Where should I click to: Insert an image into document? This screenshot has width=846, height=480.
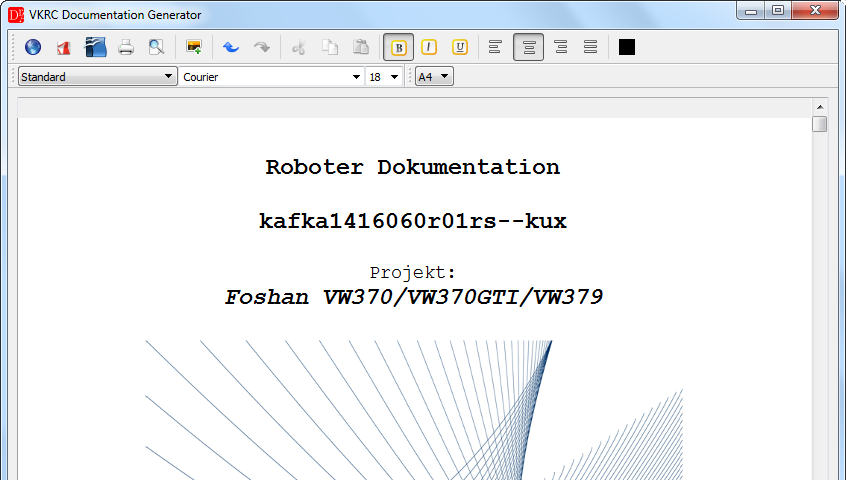click(x=194, y=47)
